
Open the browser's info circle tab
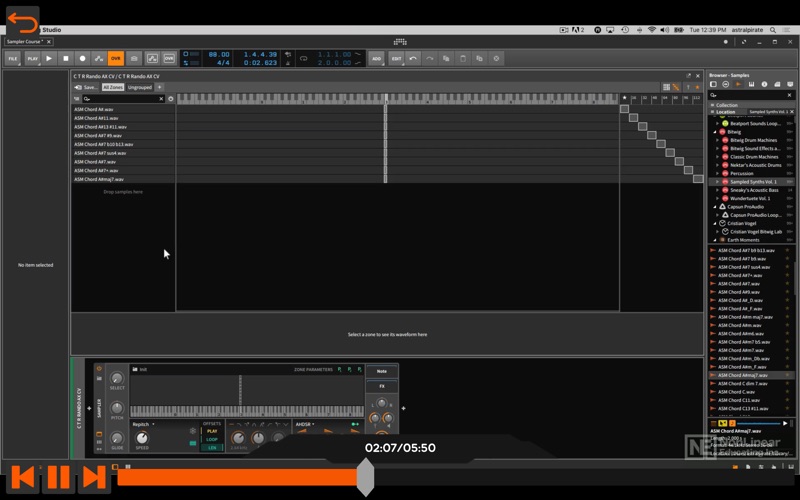[x=764, y=84]
